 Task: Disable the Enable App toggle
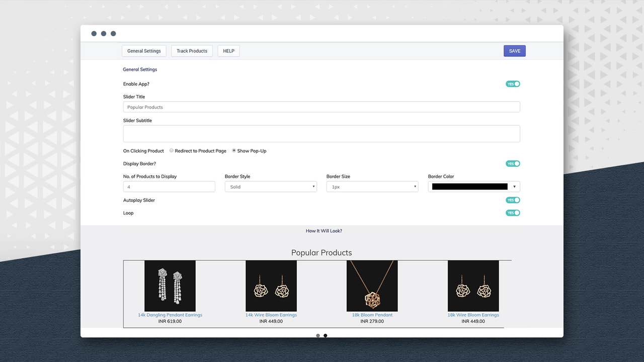tap(513, 83)
